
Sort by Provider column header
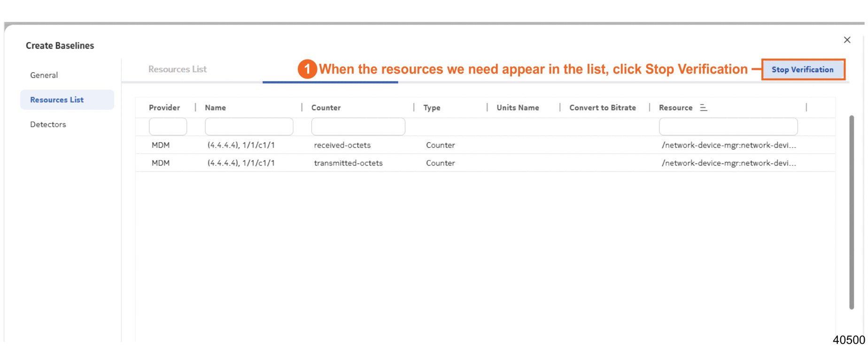coord(164,107)
